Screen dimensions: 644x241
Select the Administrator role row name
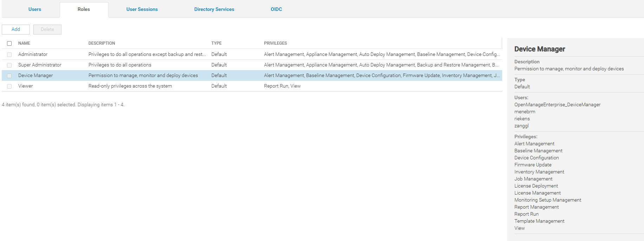click(33, 54)
